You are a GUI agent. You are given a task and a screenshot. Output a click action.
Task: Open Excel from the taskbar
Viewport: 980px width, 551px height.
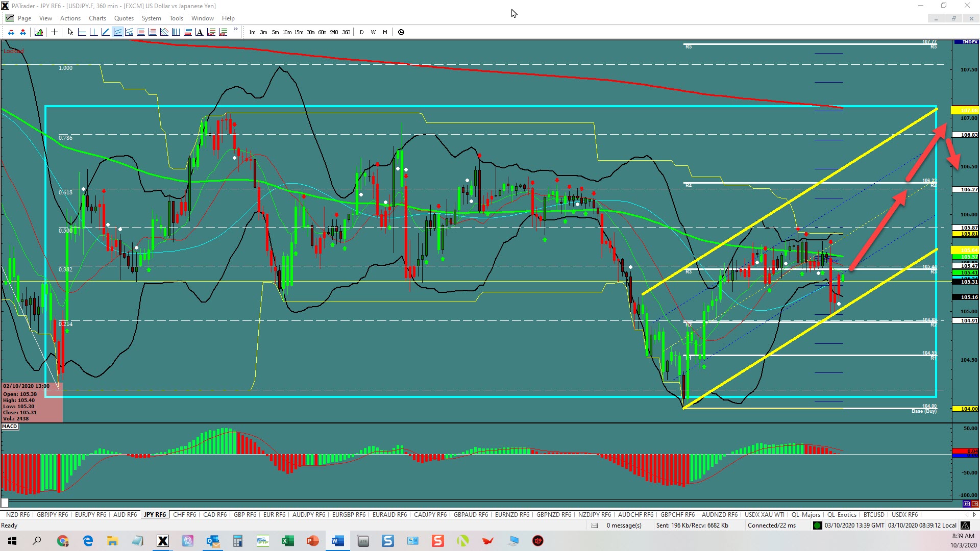(x=287, y=541)
